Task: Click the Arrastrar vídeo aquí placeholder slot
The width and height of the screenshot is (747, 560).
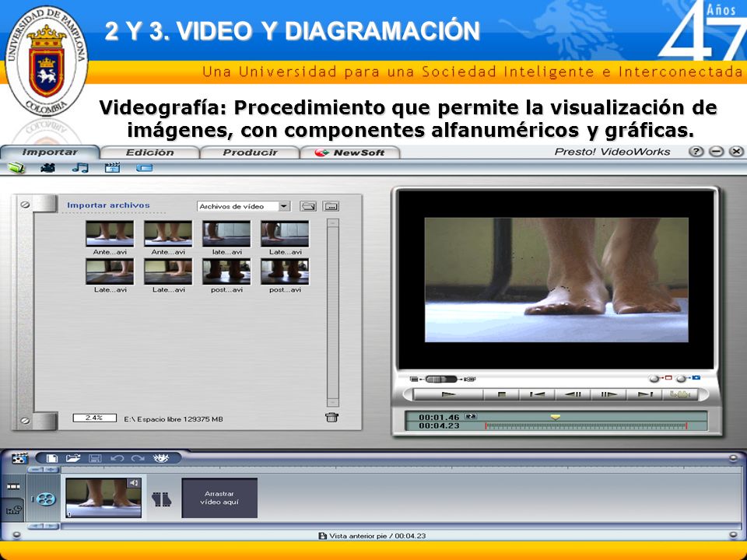Action: 219,498
